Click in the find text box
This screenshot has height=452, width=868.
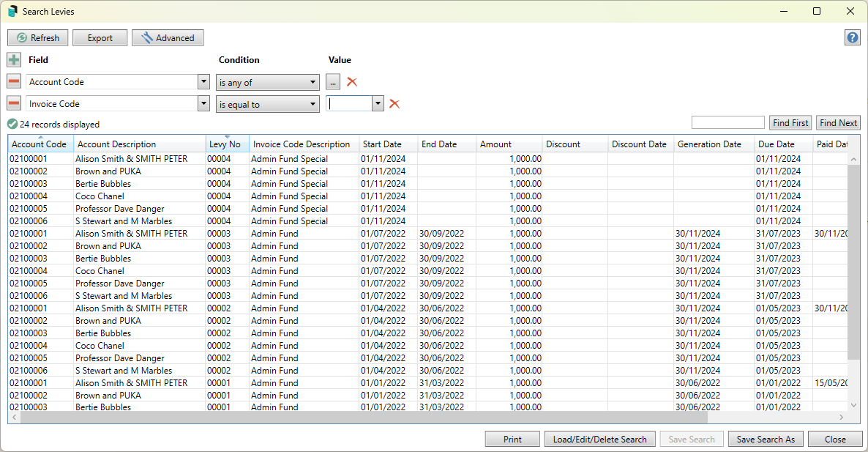click(727, 123)
